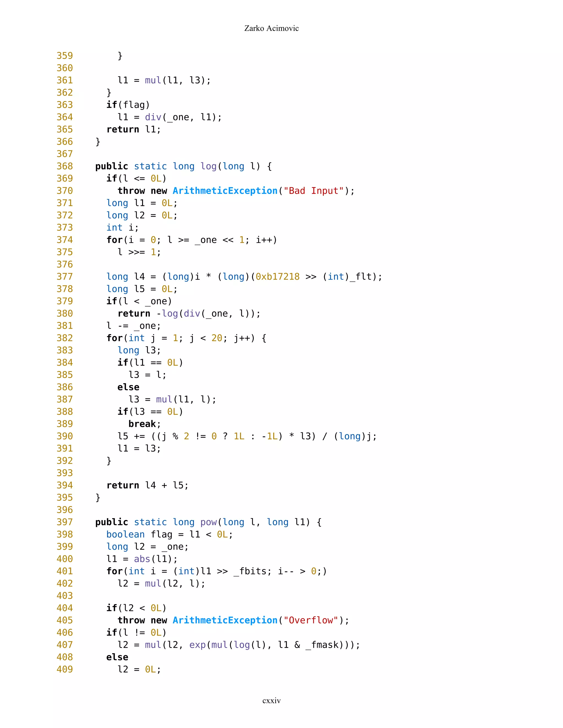Click "return l1;" on line 365

tap(134, 129)
